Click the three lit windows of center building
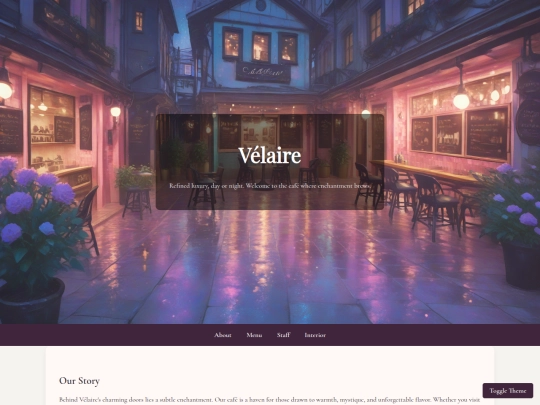This screenshot has height=405, width=540. click(260, 46)
